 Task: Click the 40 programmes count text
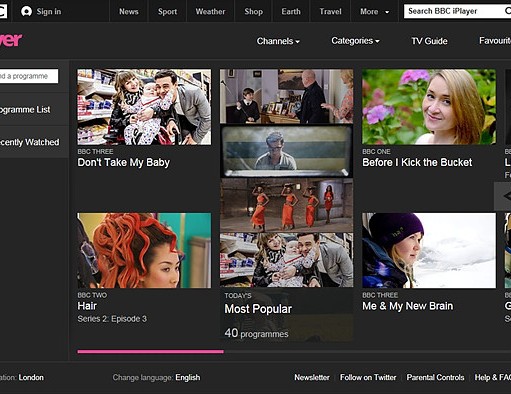[256, 333]
